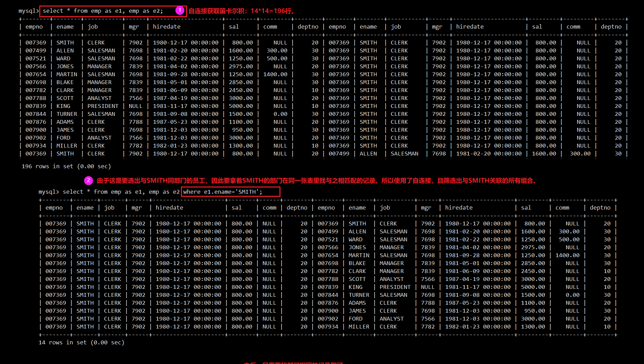Click empno 007499 in the 14-row result
The height and width of the screenshot is (364, 644).
tap(328, 231)
